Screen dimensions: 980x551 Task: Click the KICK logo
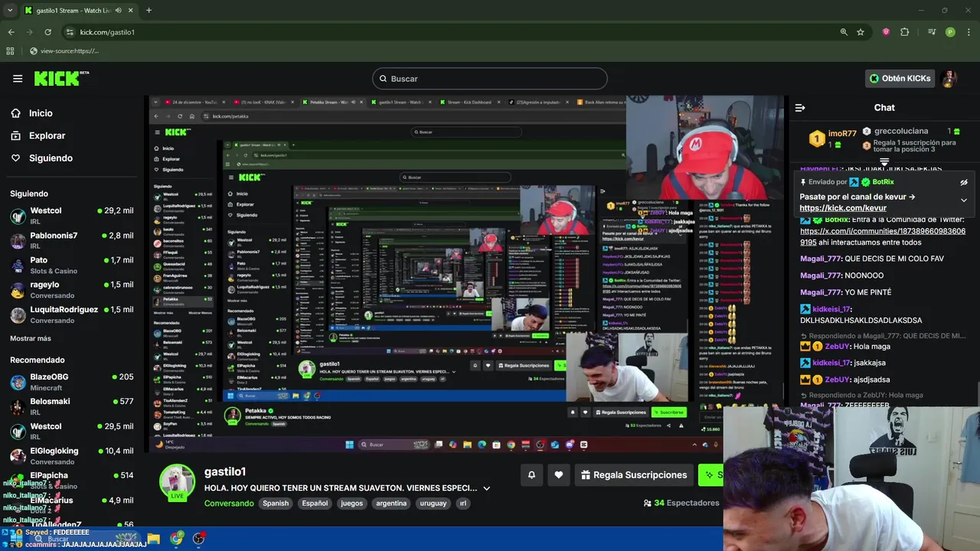[61, 78]
